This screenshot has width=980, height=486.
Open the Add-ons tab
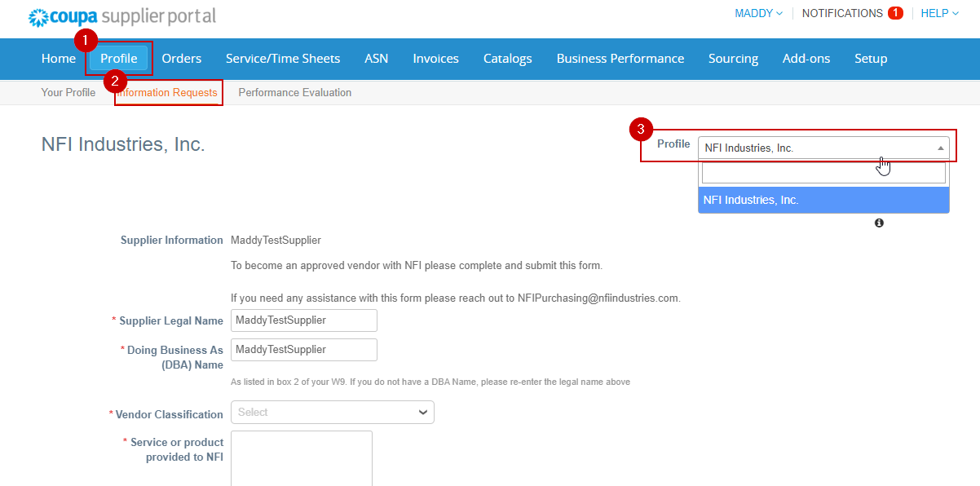tap(806, 59)
